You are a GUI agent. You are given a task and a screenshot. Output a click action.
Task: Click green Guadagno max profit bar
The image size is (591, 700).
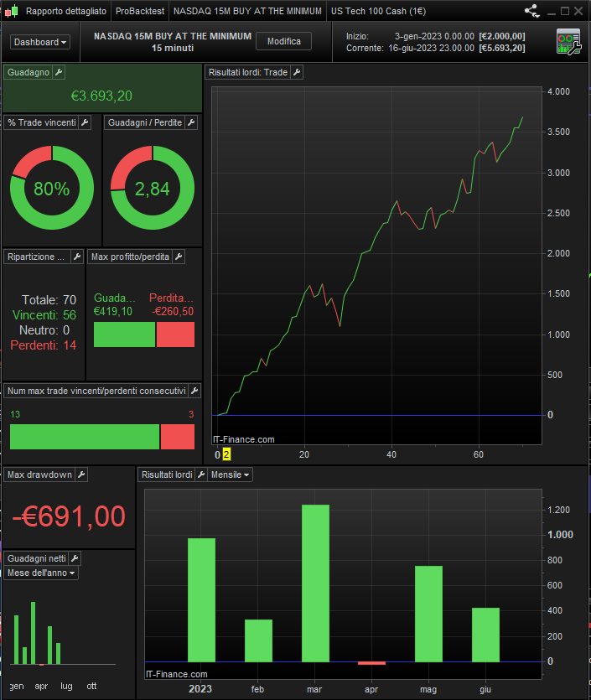pos(124,334)
